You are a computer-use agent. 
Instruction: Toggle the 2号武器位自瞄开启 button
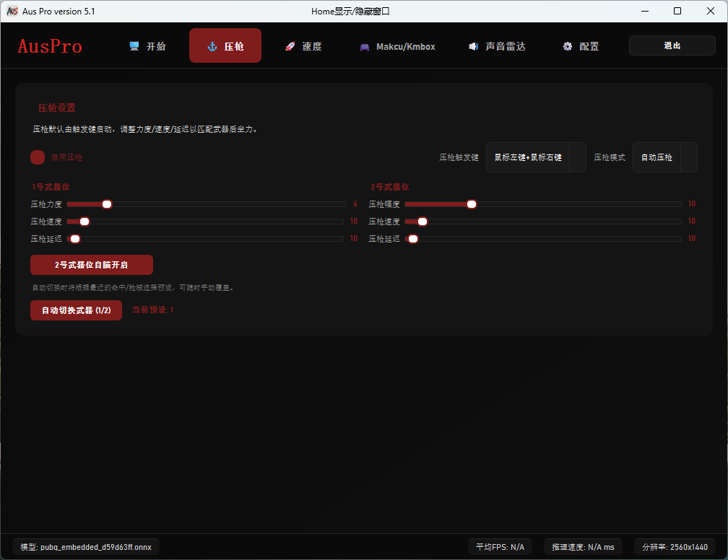92,265
